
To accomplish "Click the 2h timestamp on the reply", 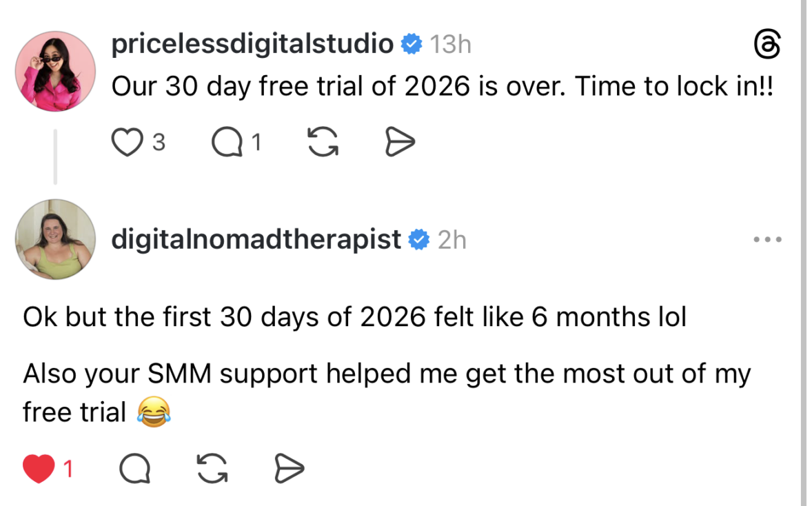I will [x=452, y=240].
